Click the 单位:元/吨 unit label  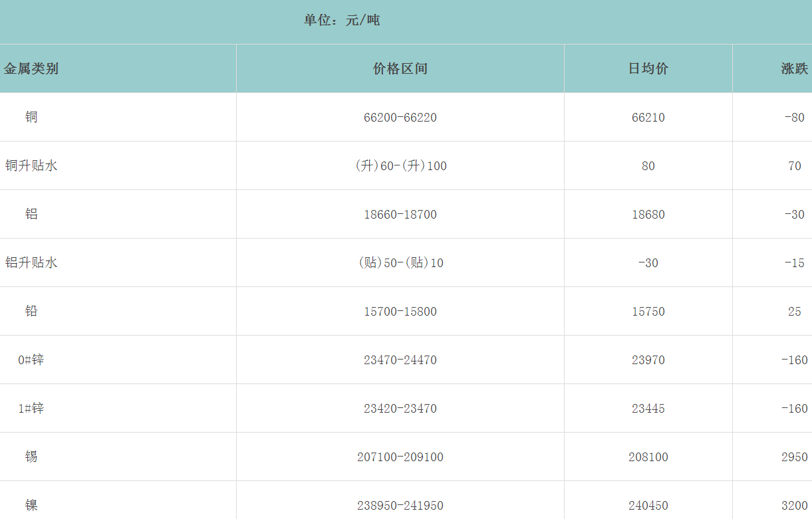pyautogui.click(x=342, y=21)
